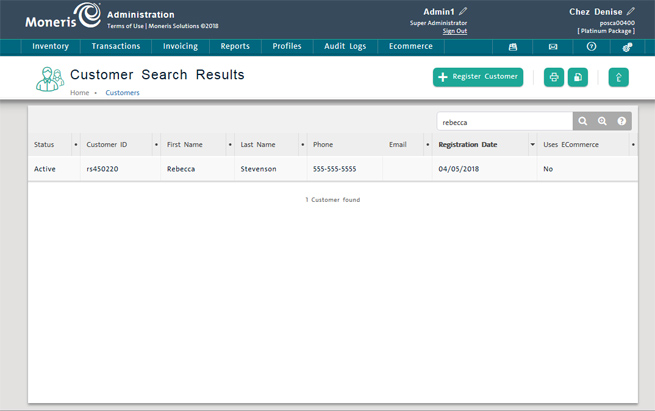Open Uses ECommerce column options dot
Screen dimensions: 655x411
coord(633,145)
